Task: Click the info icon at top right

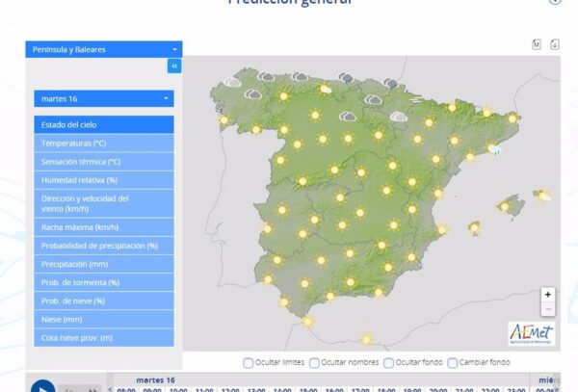Action: tap(555, 1)
